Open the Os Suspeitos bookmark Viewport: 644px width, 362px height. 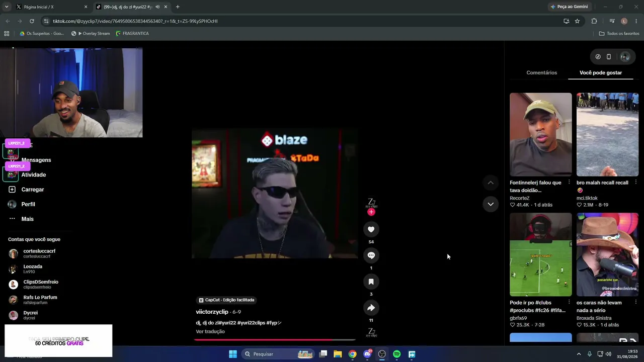[x=42, y=34]
